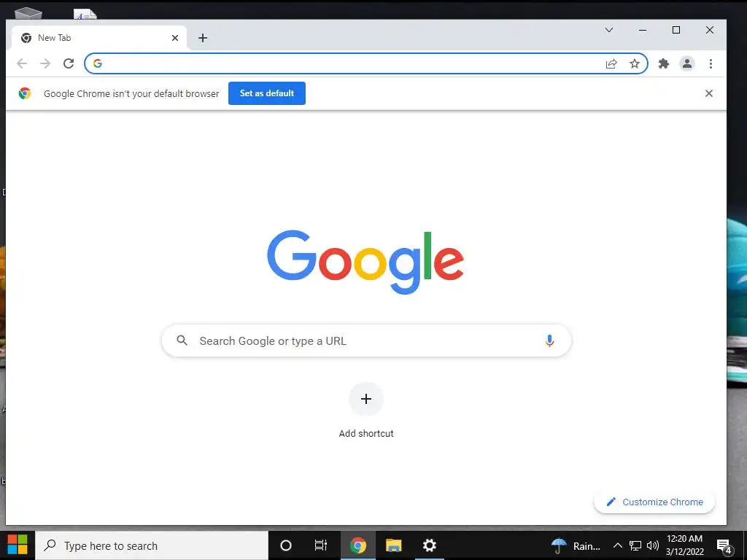This screenshot has height=560, width=747.
Task: Expand the tab search chevron
Action: (609, 30)
